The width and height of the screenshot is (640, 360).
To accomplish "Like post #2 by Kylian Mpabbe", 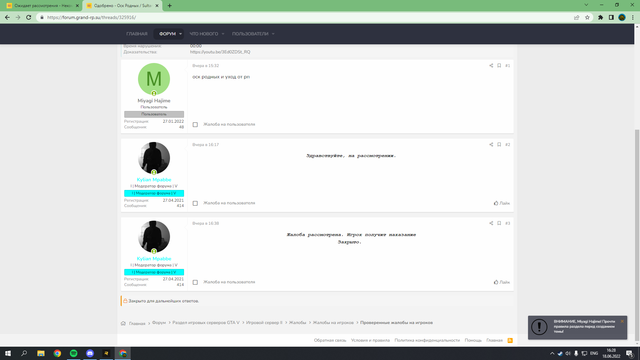I will (502, 203).
